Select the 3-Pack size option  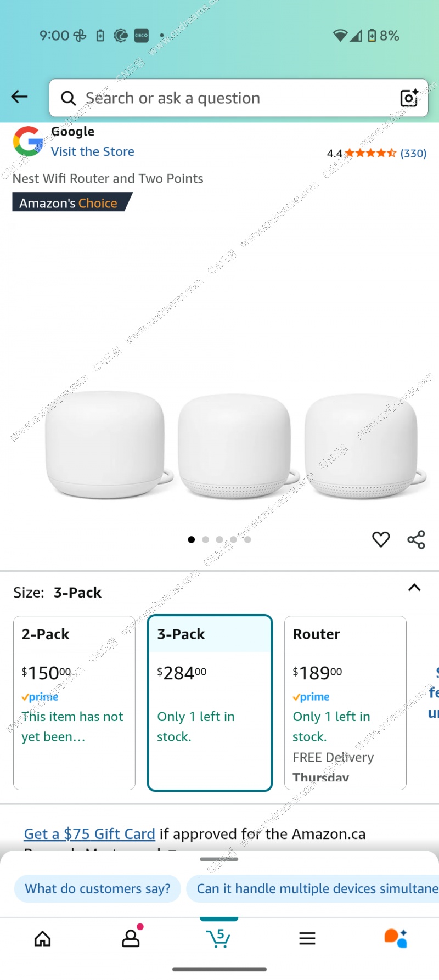(x=210, y=703)
